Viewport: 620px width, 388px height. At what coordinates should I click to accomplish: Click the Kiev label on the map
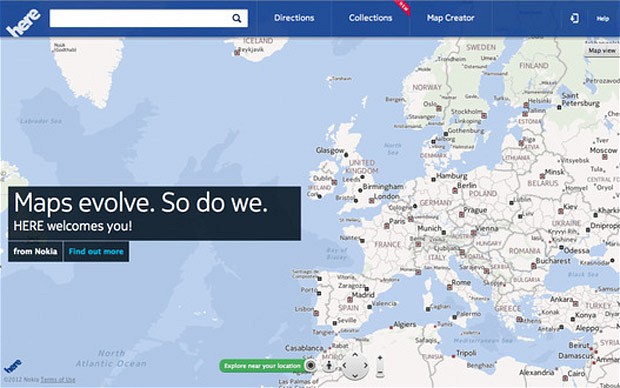(x=570, y=206)
